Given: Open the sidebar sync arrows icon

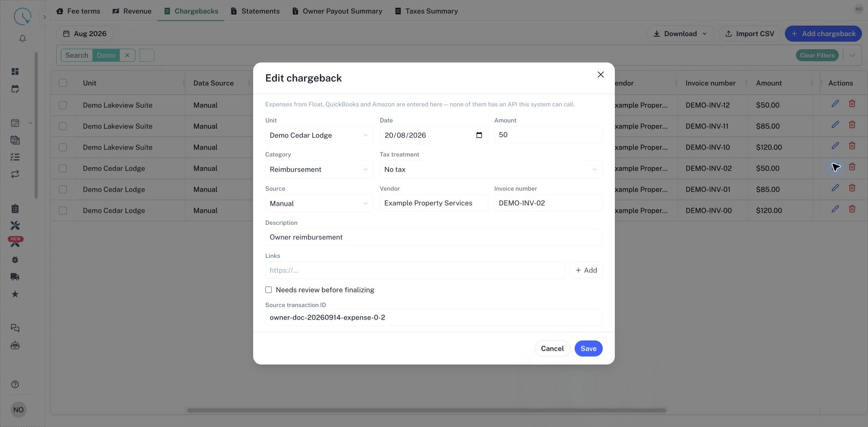Looking at the screenshot, I should tap(15, 174).
